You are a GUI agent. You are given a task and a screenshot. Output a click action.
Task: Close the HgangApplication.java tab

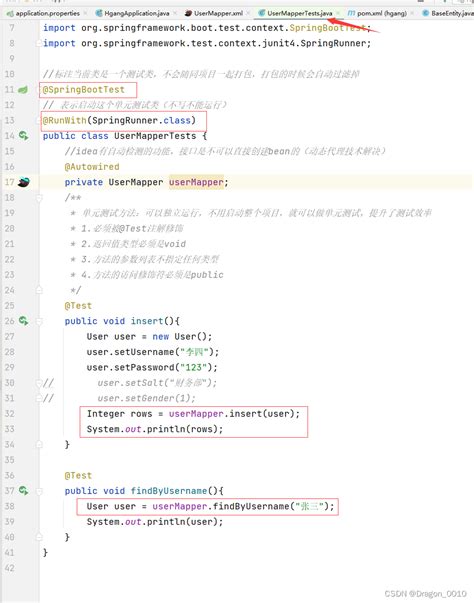[x=175, y=13]
